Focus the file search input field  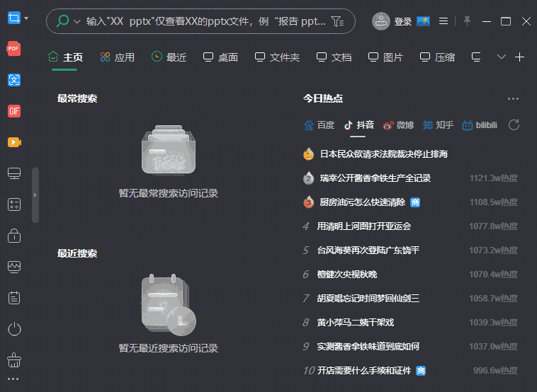coord(205,21)
